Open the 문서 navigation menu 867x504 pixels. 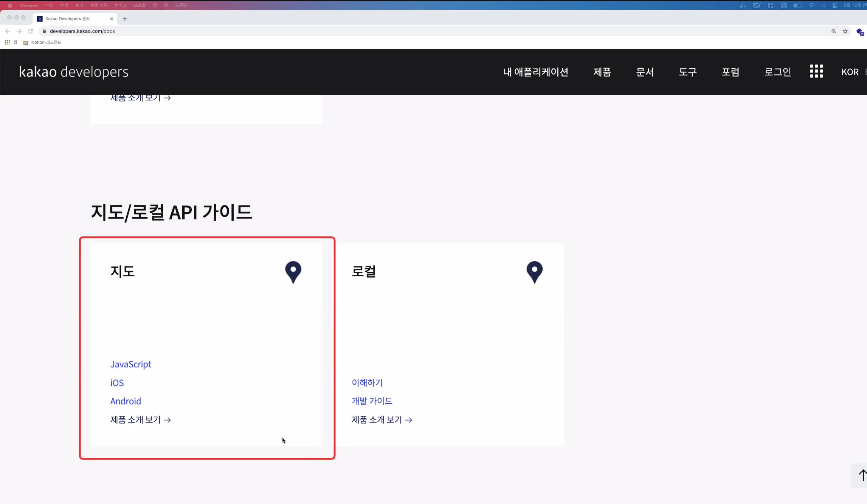tap(645, 72)
